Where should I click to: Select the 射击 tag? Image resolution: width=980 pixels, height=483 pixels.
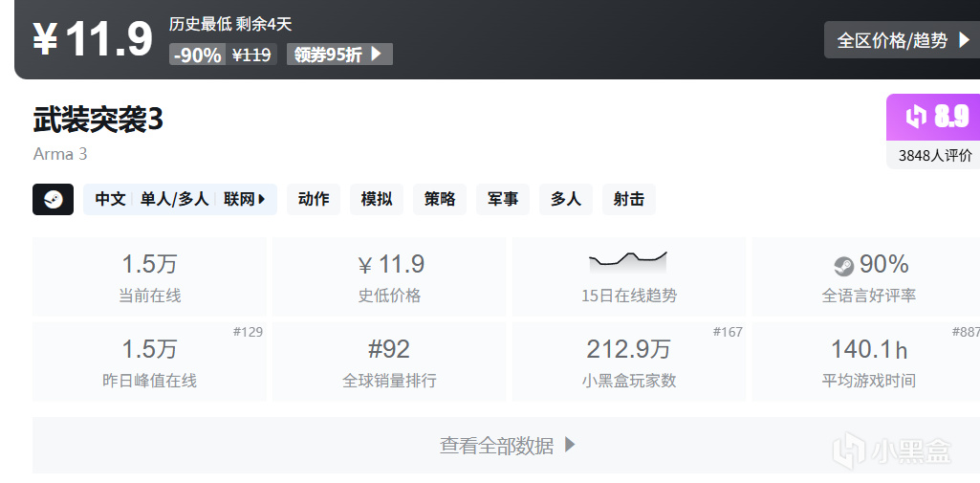pos(629,199)
